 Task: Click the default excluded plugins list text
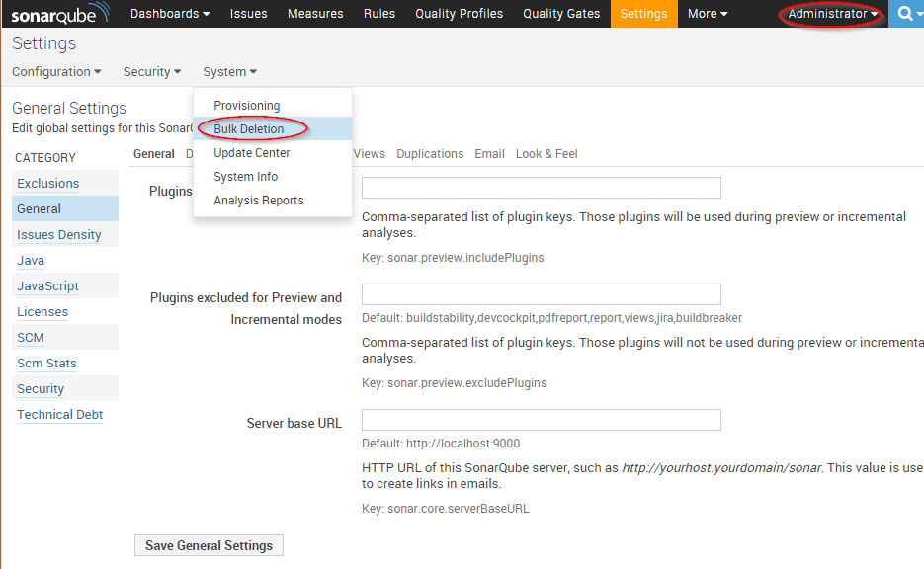coord(551,317)
